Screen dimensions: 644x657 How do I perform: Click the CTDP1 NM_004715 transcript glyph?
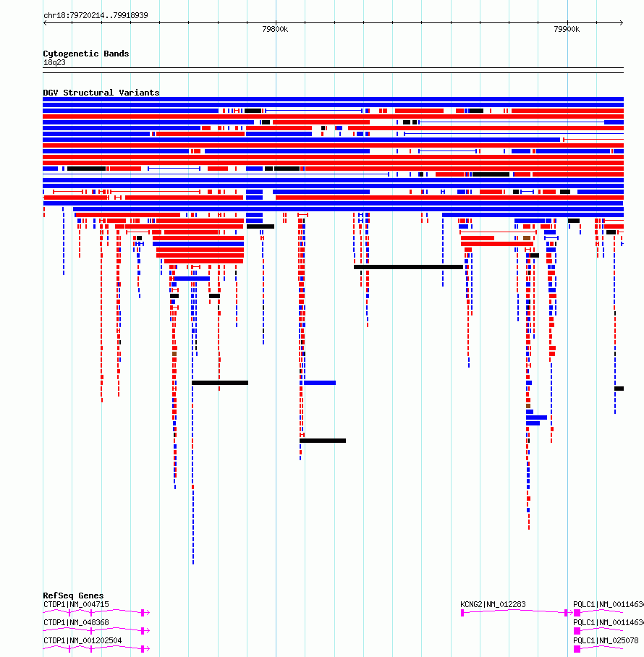[x=96, y=613]
